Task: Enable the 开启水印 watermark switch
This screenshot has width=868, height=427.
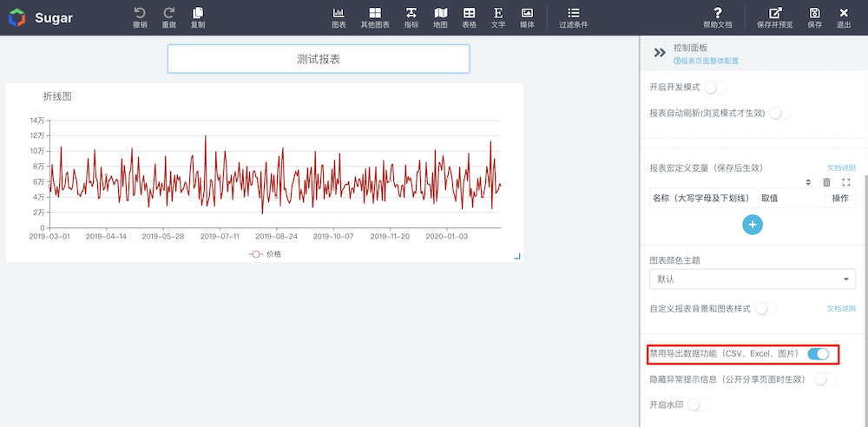Action: click(699, 404)
